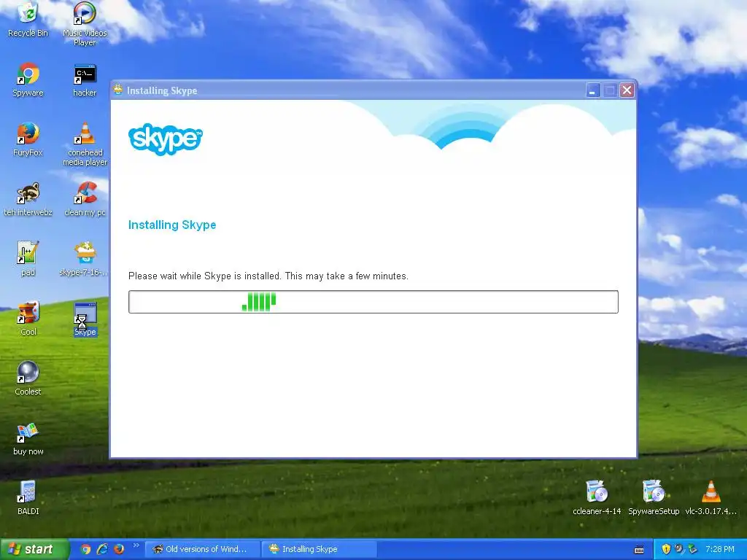Click the third tray icon beside clock

click(692, 549)
